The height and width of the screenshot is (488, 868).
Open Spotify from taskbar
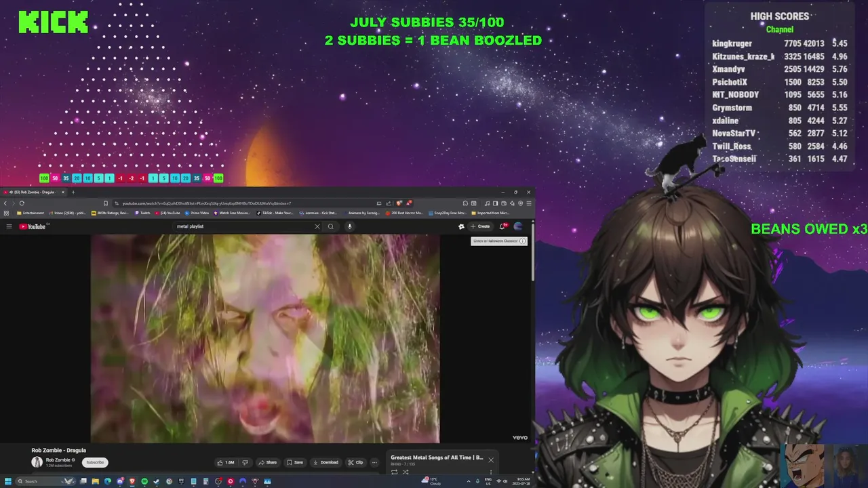144,481
